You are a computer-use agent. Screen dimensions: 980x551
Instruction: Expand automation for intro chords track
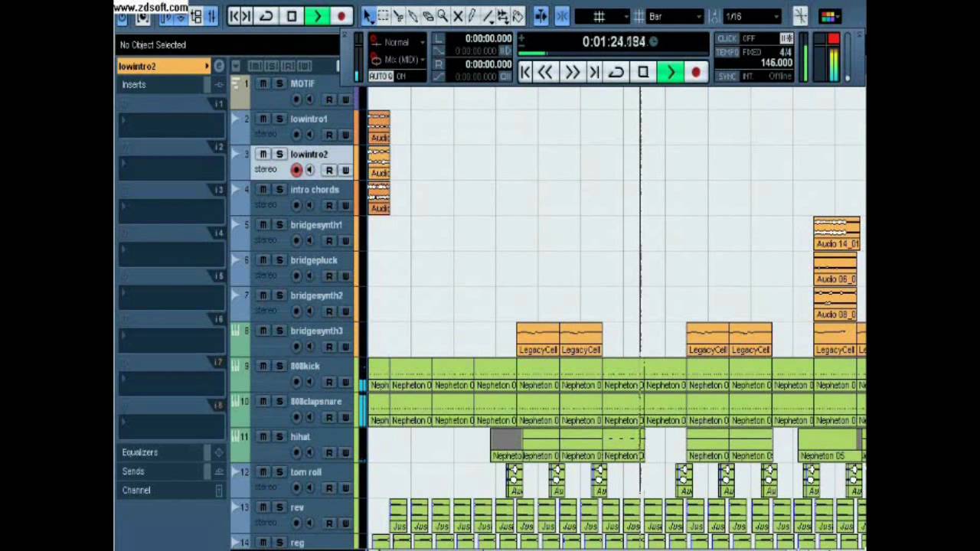click(x=237, y=189)
